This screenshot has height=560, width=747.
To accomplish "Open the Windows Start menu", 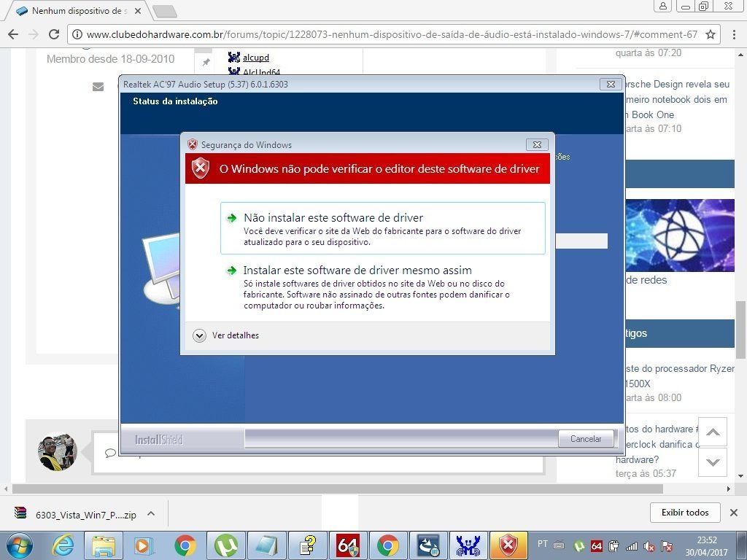I will tap(19, 545).
